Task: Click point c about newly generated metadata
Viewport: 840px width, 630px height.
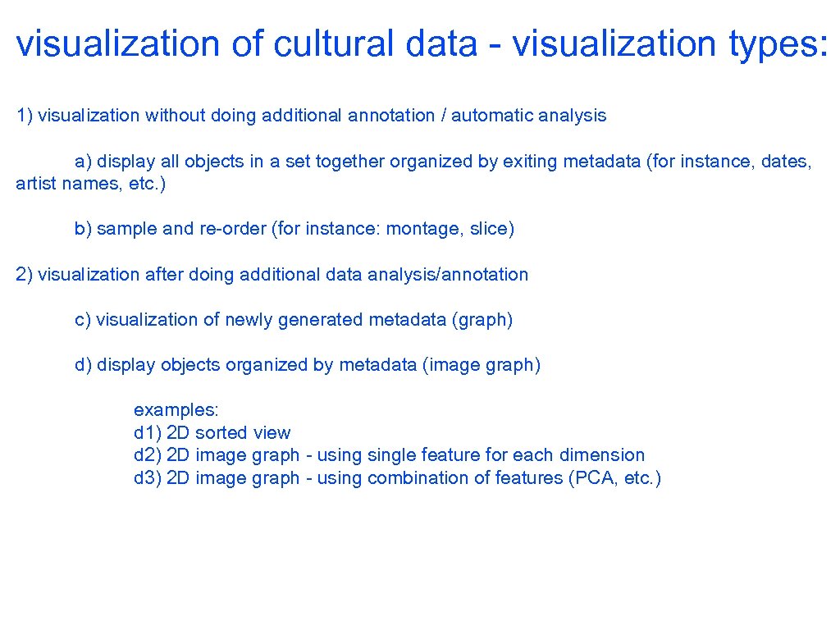Action: click(294, 320)
